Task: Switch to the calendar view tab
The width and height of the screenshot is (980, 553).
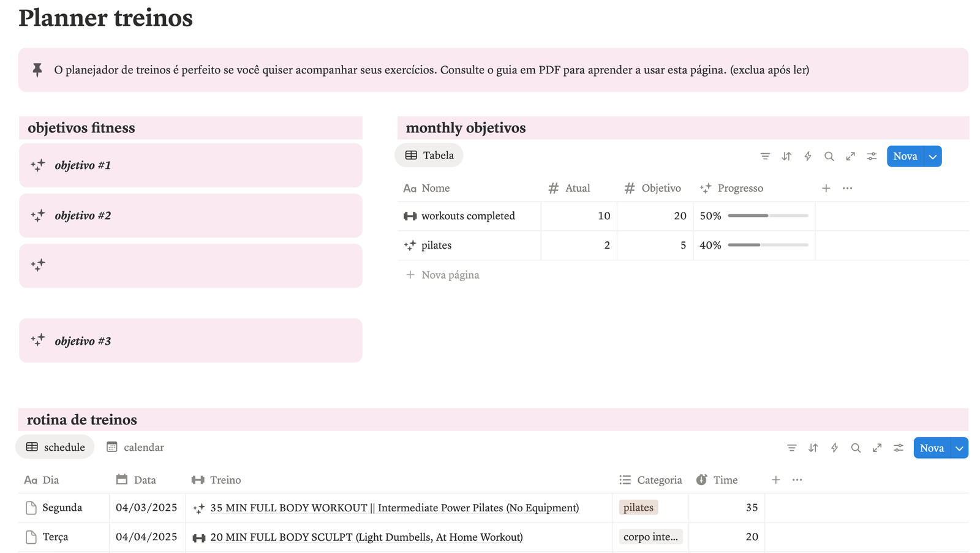Action: [135, 447]
